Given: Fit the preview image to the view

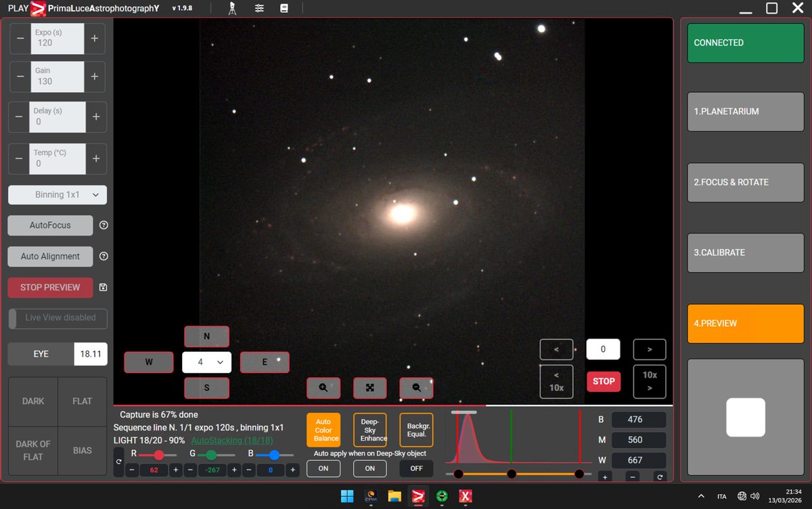Looking at the screenshot, I should tap(370, 388).
